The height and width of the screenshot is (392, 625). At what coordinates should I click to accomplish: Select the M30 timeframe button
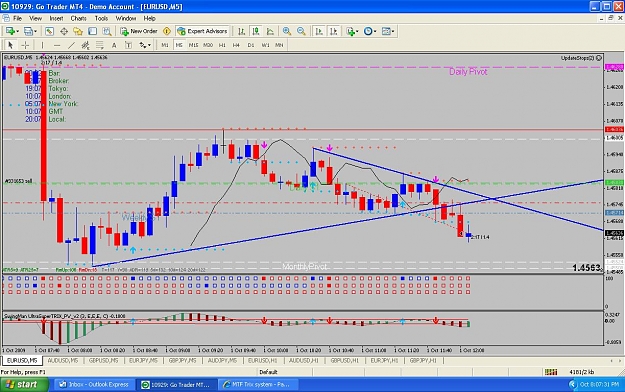coord(208,45)
